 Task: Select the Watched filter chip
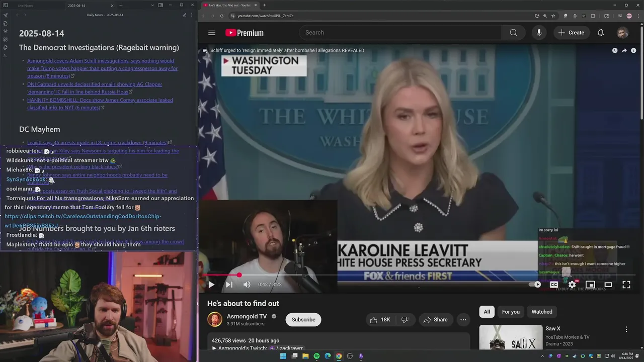tap(542, 312)
